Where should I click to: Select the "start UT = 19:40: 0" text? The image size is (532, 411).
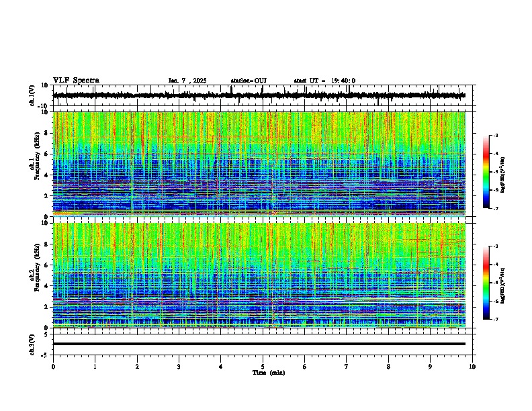click(324, 81)
